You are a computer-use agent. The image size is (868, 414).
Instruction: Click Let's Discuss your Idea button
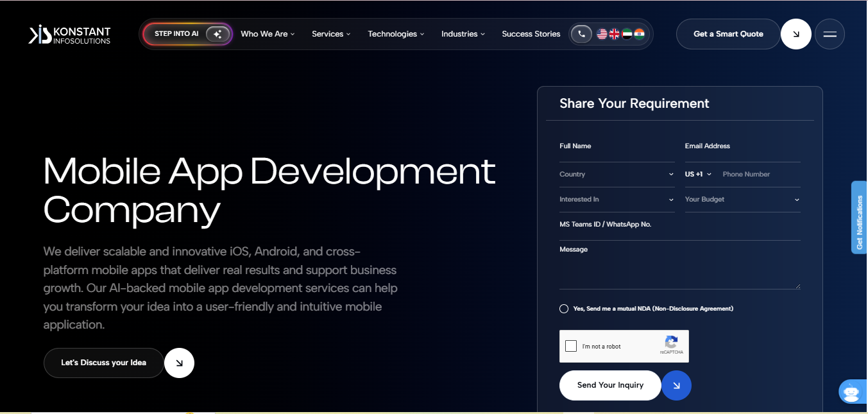(104, 363)
